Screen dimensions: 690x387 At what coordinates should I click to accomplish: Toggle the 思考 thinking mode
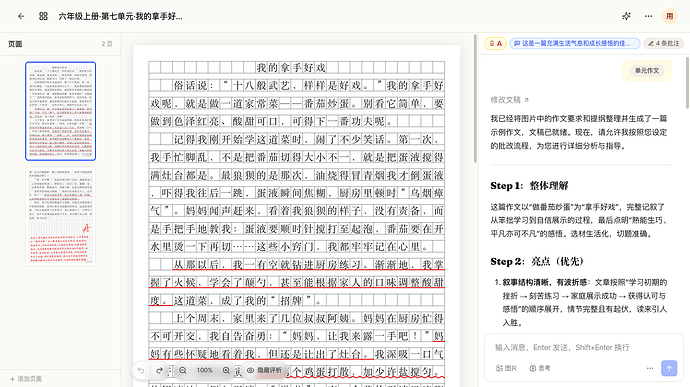tap(540, 368)
